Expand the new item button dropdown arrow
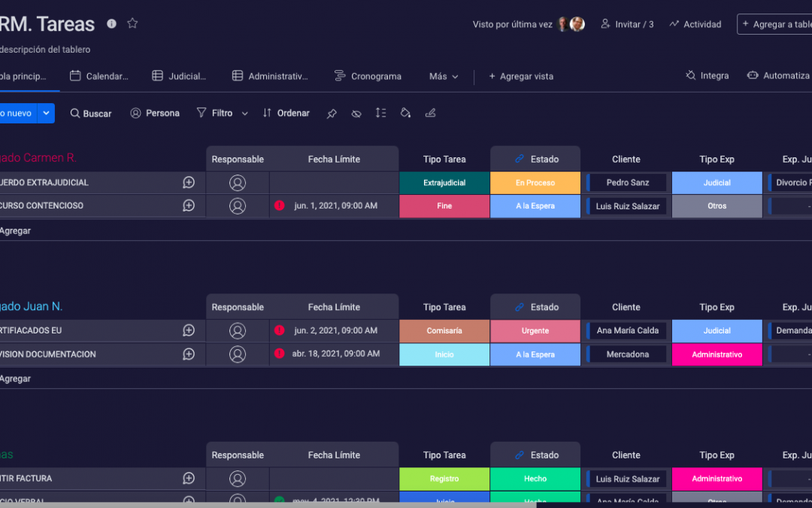 pyautogui.click(x=46, y=113)
